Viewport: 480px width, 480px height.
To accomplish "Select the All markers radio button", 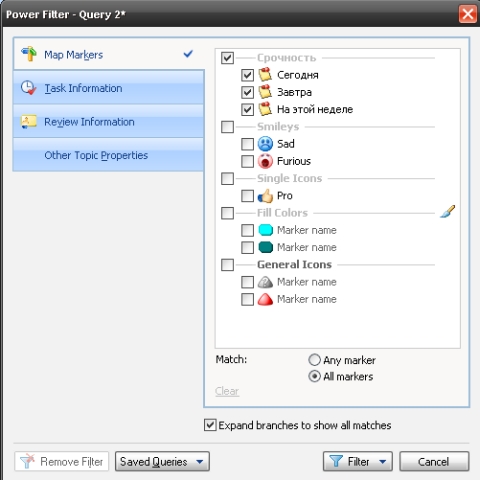I will (314, 376).
